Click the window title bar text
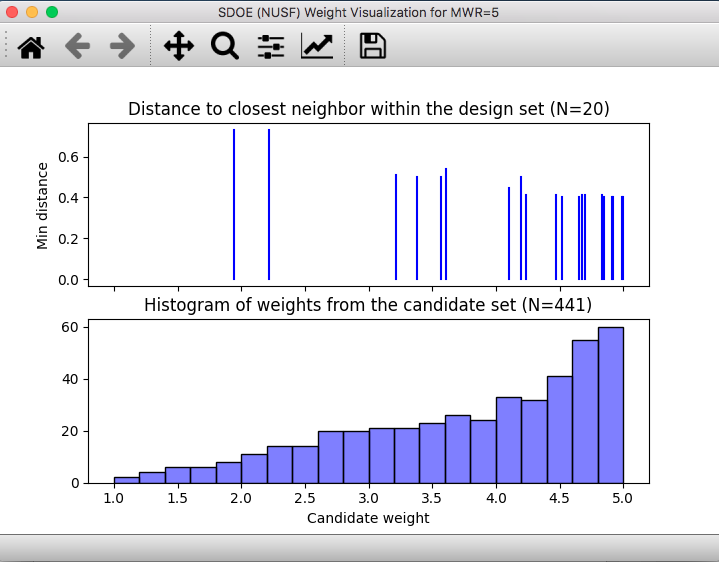This screenshot has height=562, width=719. (359, 12)
